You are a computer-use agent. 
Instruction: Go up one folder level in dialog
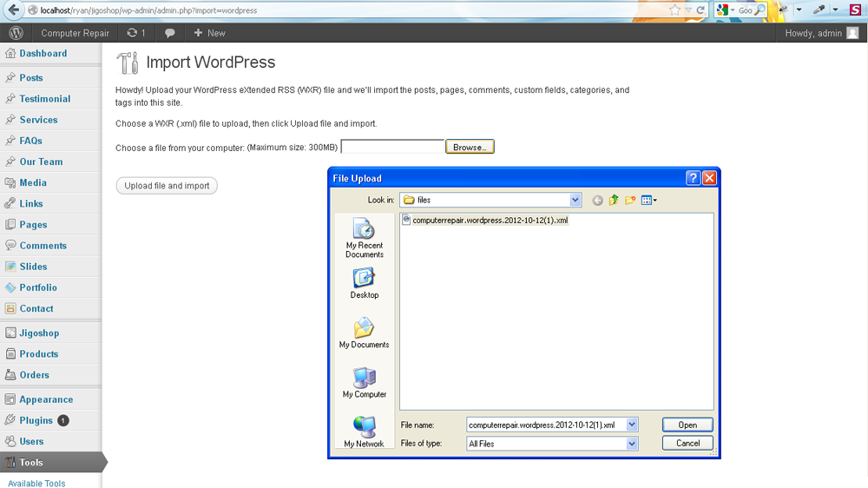[614, 201]
